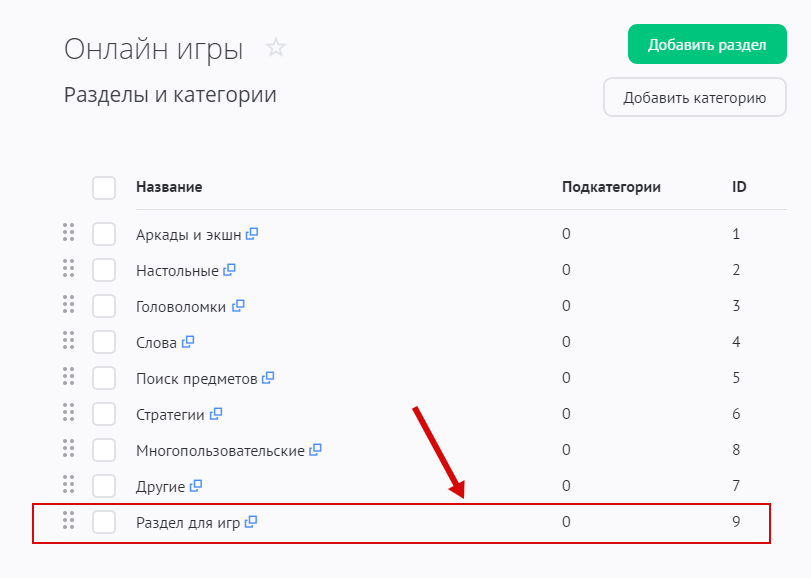
Task: Click the Добавить категорию button
Action: [694, 98]
